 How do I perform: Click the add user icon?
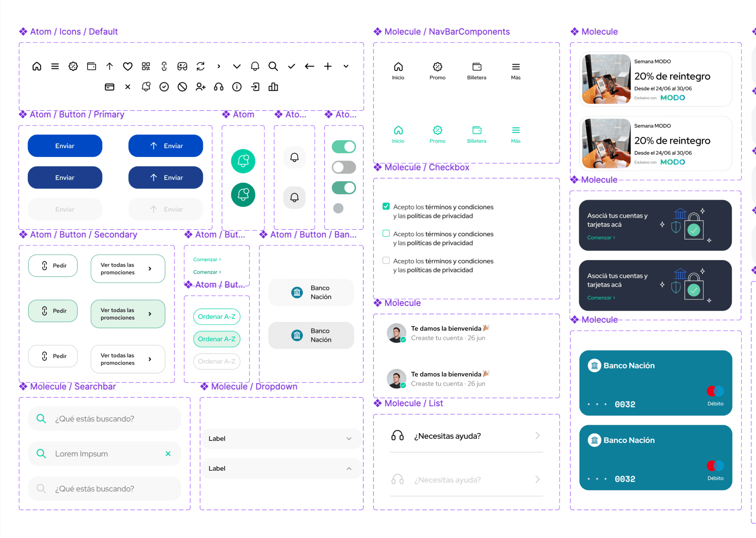[200, 87]
